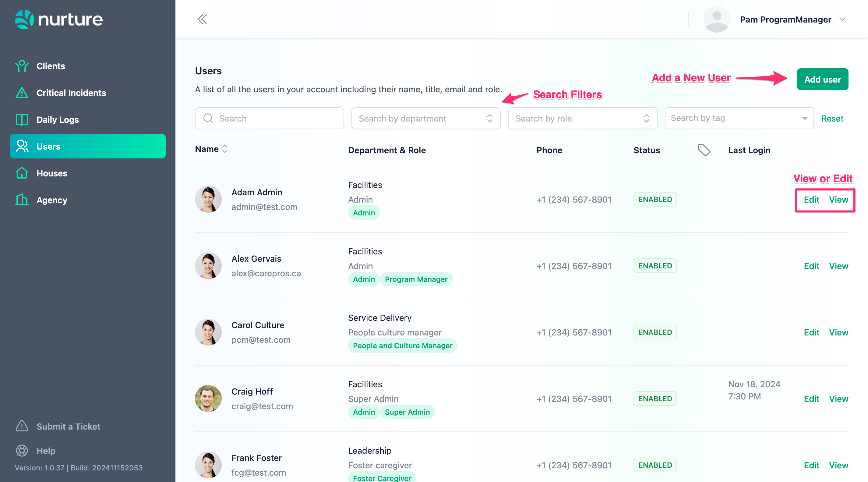868x482 pixels.
Task: Open the Pam ProgramManager account menu
Action: (x=785, y=19)
